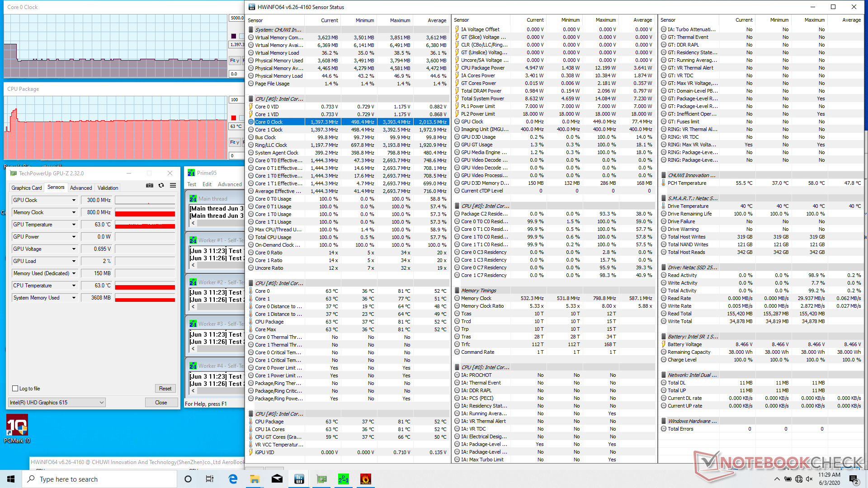Image resolution: width=868 pixels, height=488 pixels.
Task: Click Main thread scrollbar left arrow
Action: pyautogui.click(x=193, y=223)
